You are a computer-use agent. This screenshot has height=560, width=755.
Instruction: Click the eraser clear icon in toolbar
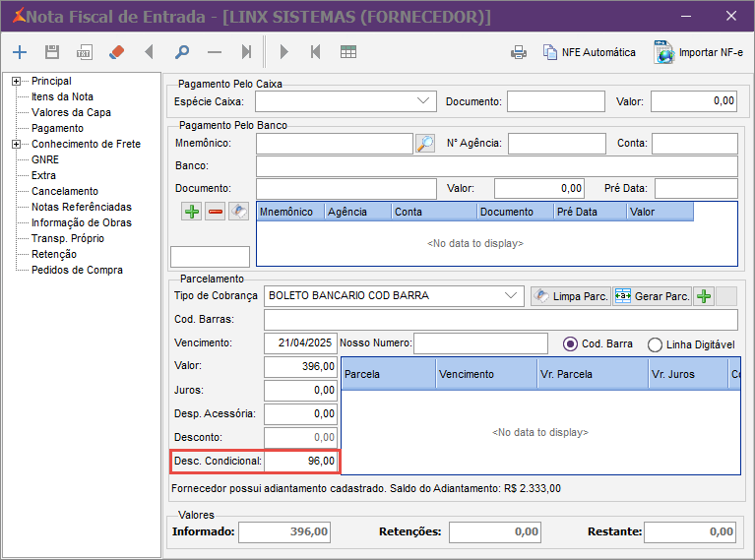pyautogui.click(x=116, y=52)
